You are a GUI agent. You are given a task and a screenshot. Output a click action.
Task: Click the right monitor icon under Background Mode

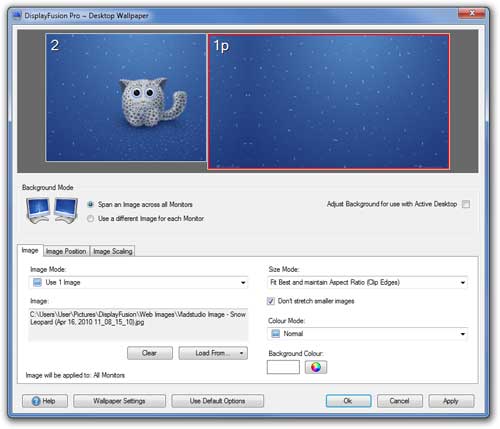point(66,210)
